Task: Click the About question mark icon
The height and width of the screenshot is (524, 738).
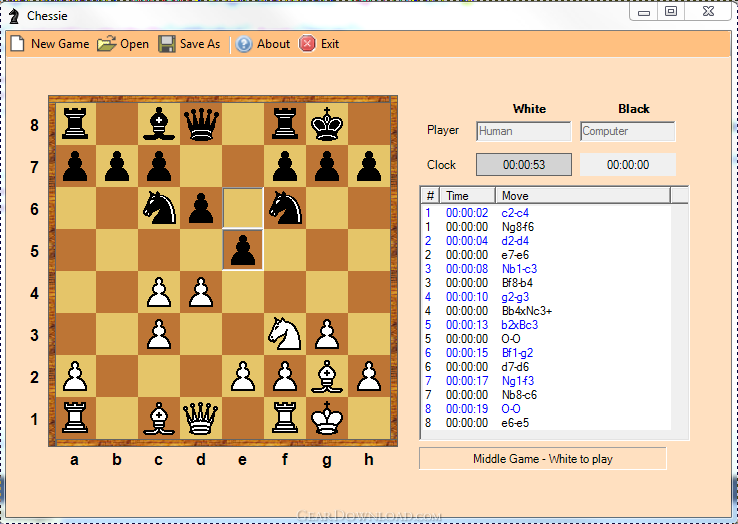Action: [244, 44]
